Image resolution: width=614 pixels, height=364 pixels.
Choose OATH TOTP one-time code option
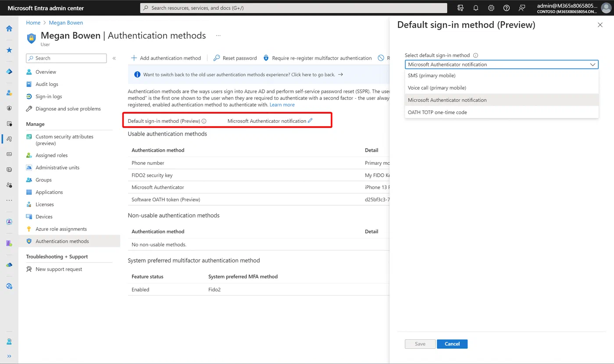502,112
